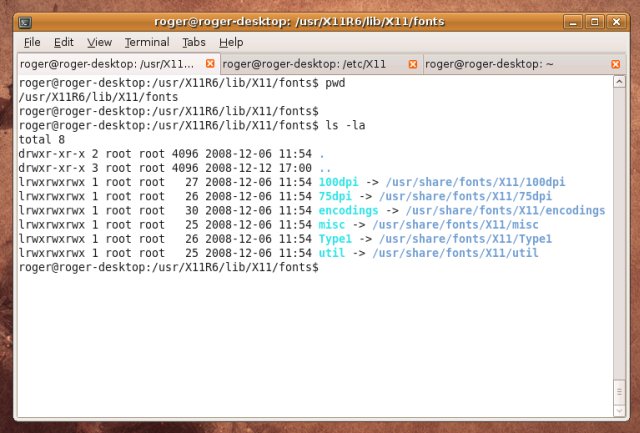Click the 'ls -la' command text
The width and height of the screenshot is (640, 433).
[x=345, y=125]
